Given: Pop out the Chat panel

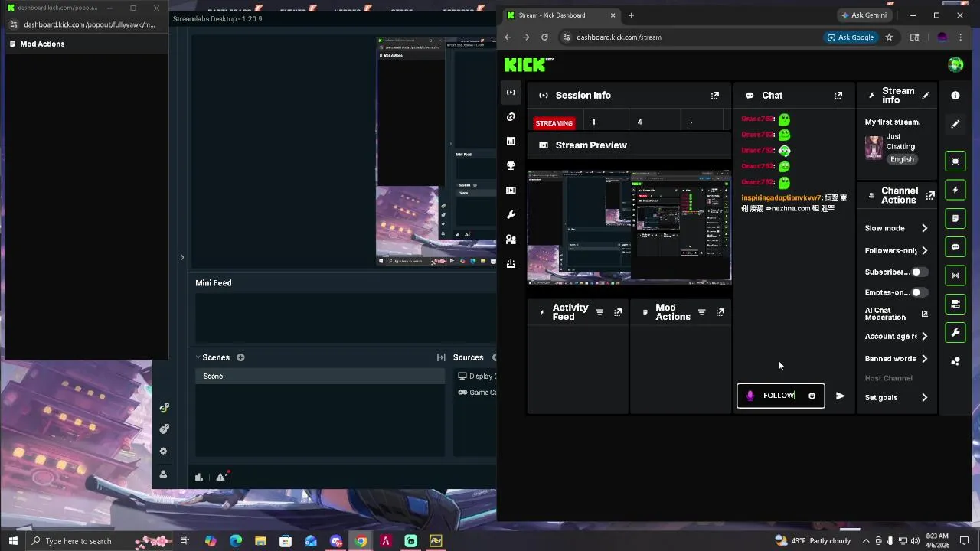Looking at the screenshot, I should [x=838, y=96].
